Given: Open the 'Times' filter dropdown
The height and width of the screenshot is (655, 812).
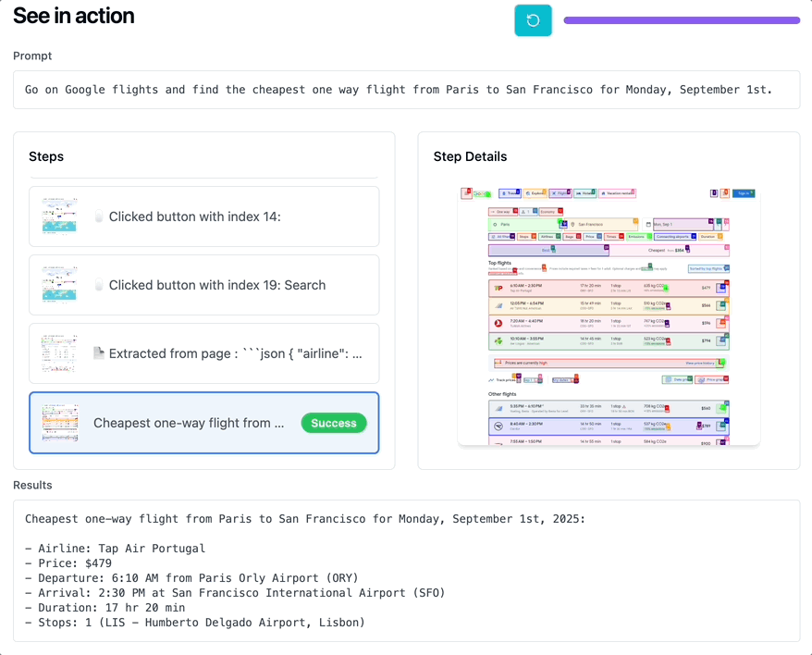Looking at the screenshot, I should [x=614, y=237].
